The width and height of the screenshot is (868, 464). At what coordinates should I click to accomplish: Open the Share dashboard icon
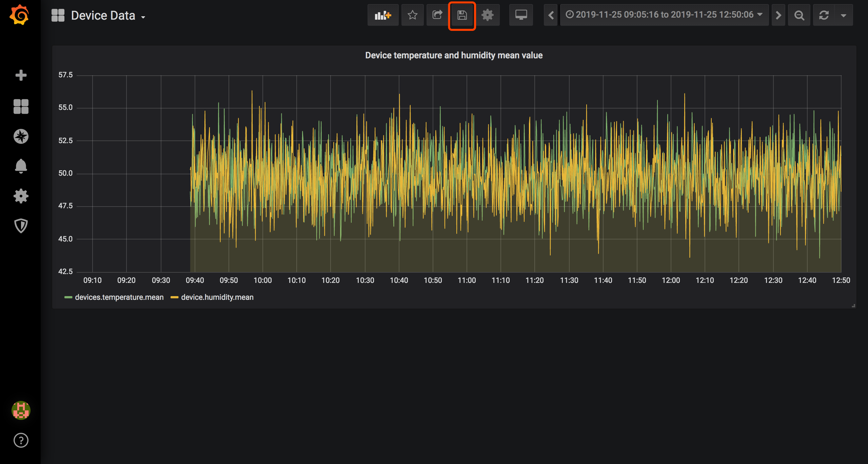[437, 15]
